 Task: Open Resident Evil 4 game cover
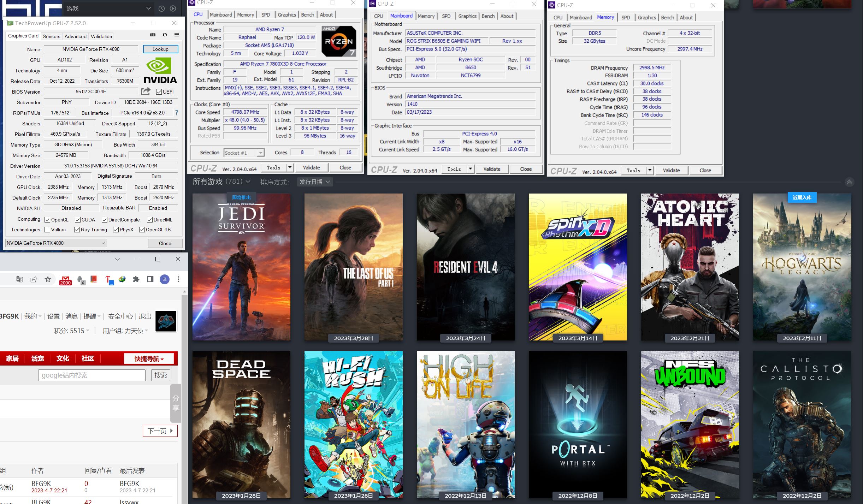[466, 267]
